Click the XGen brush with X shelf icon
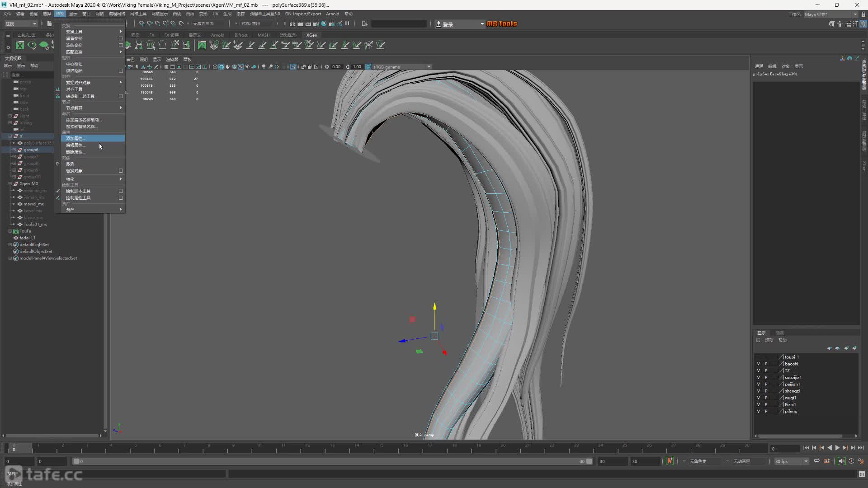868x488 pixels. [x=309, y=45]
